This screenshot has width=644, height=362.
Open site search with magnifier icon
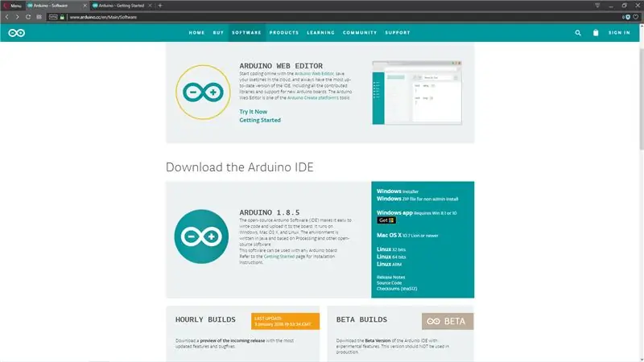[x=578, y=33]
